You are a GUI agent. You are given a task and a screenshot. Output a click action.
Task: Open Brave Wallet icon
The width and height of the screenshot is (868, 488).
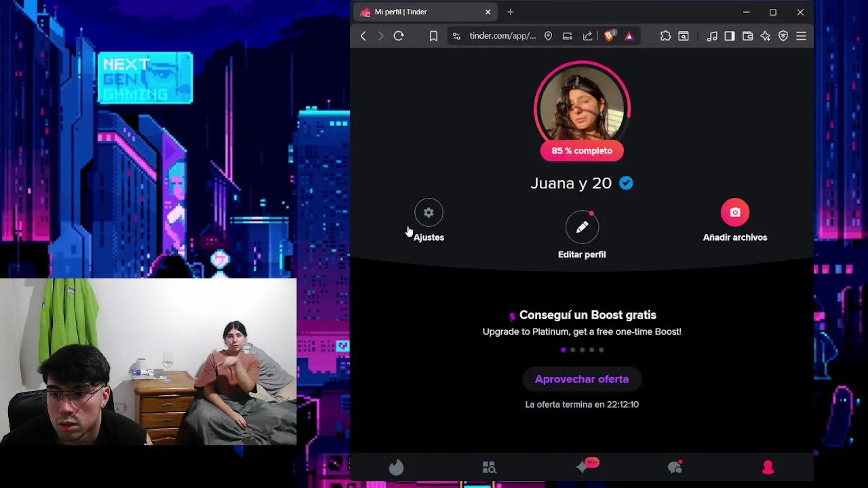(747, 36)
